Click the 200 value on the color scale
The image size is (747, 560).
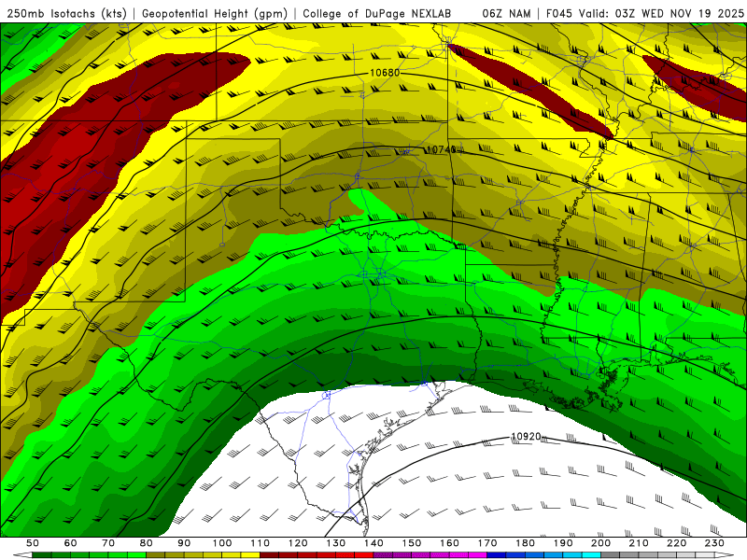coord(600,543)
